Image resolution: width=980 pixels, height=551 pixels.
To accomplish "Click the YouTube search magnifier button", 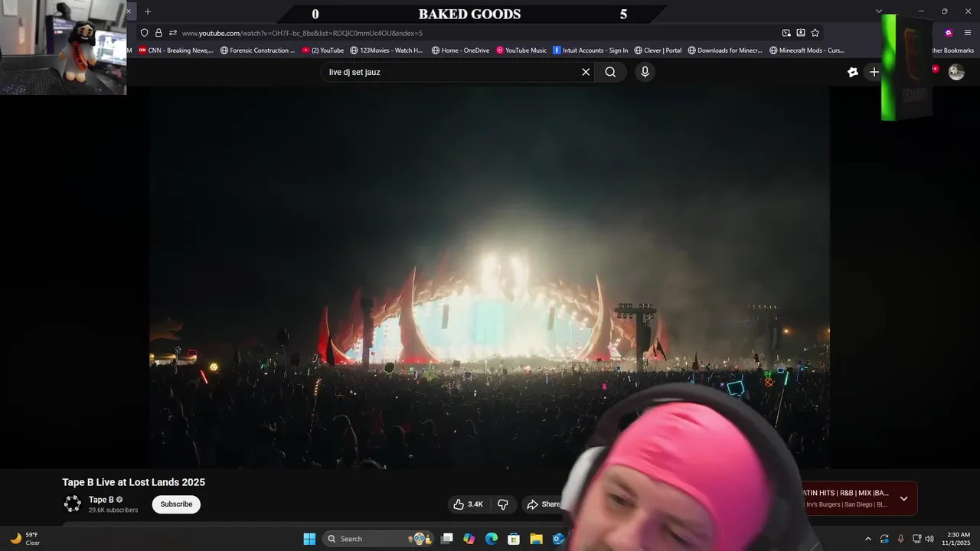I will pyautogui.click(x=610, y=72).
